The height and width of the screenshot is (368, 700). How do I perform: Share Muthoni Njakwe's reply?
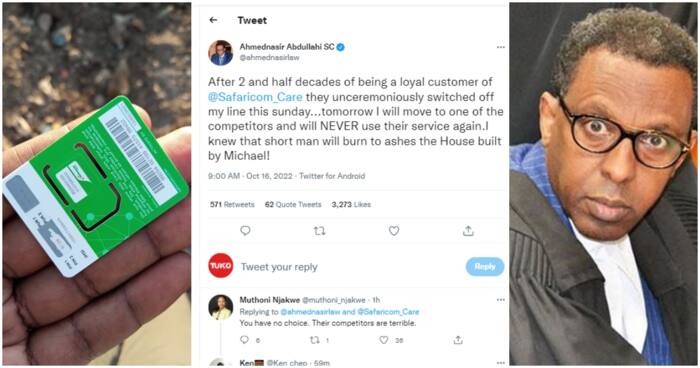coord(458,340)
